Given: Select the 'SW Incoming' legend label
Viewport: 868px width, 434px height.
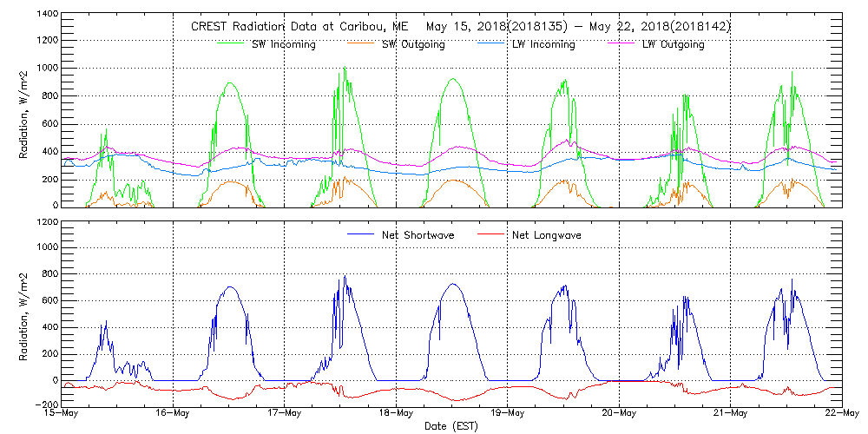Looking at the screenshot, I should pyautogui.click(x=280, y=44).
